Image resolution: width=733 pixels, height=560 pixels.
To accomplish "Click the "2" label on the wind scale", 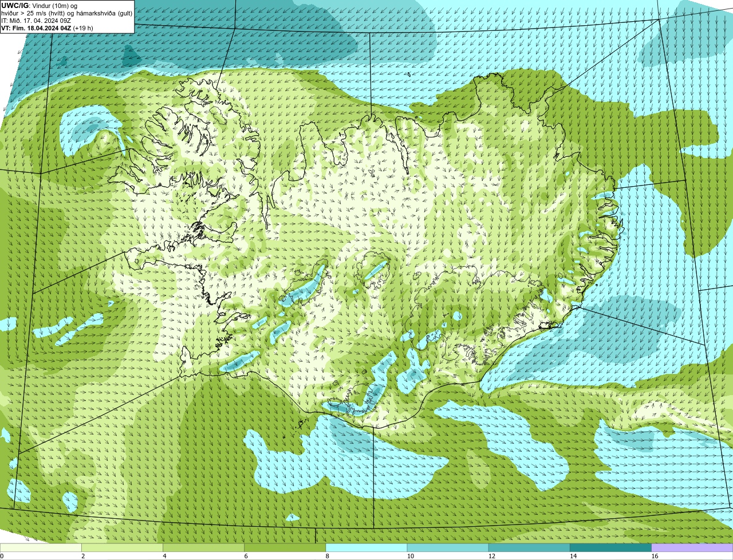I will coord(83,556).
